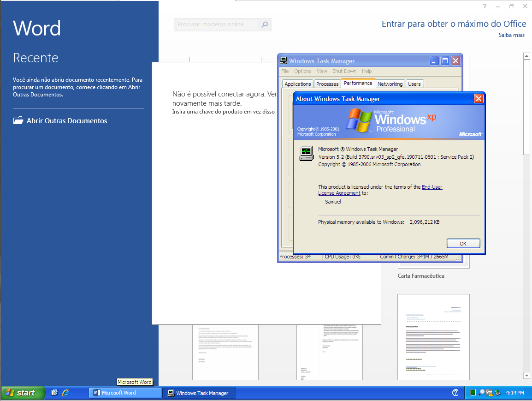Click the Procurar modelos online search field
Viewport: 532px width, 401px height.
(x=217, y=24)
